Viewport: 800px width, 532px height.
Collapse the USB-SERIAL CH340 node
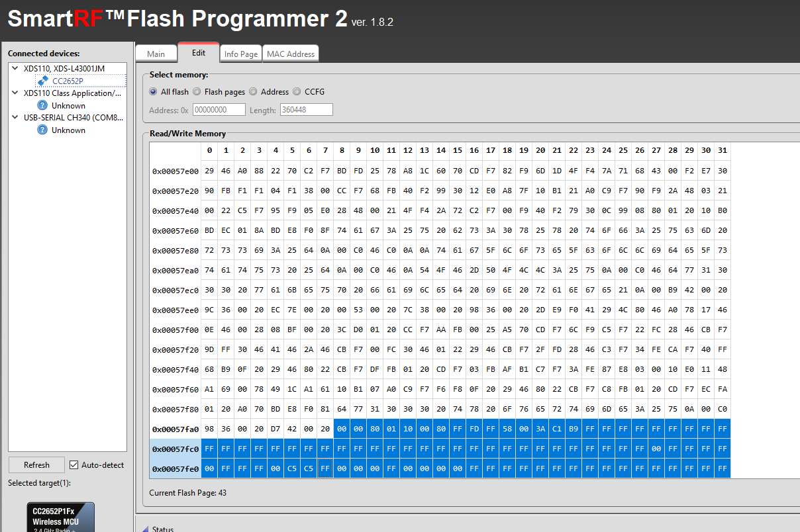[x=15, y=117]
